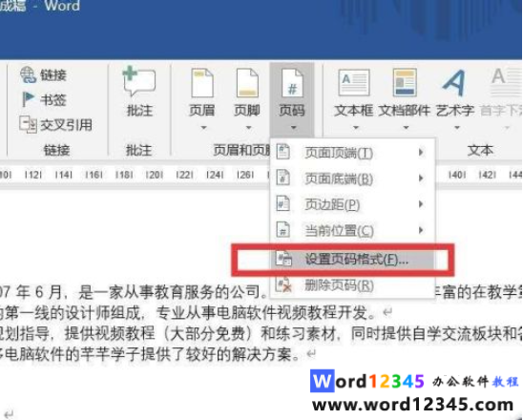Screen dimensions: 523x420
Task: Click the 文档部件 quick parts icon
Action: point(405,82)
